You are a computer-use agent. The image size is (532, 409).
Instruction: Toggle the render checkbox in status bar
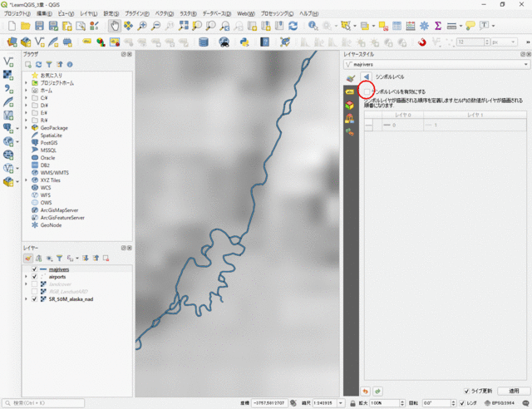point(462,403)
